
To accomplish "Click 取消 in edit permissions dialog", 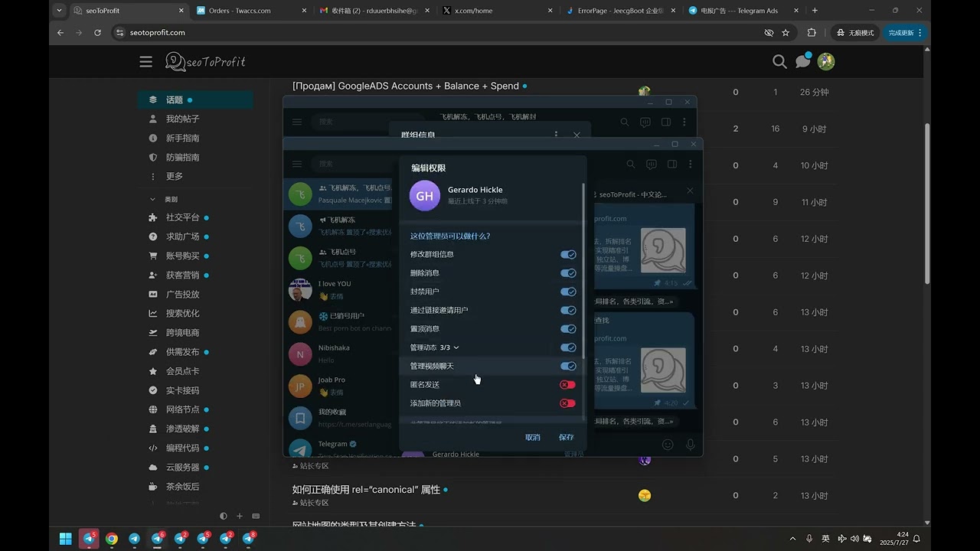I will [x=533, y=437].
